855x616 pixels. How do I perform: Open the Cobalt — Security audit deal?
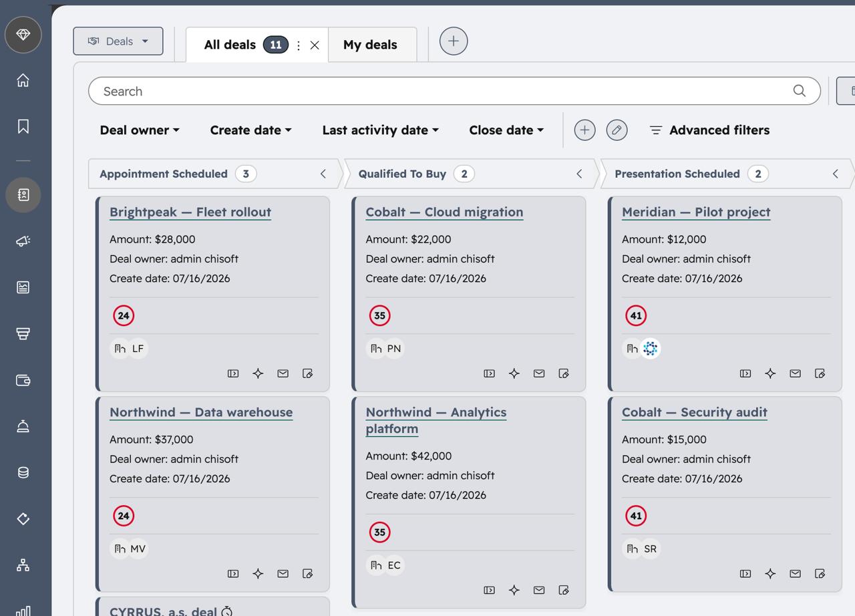click(x=695, y=412)
